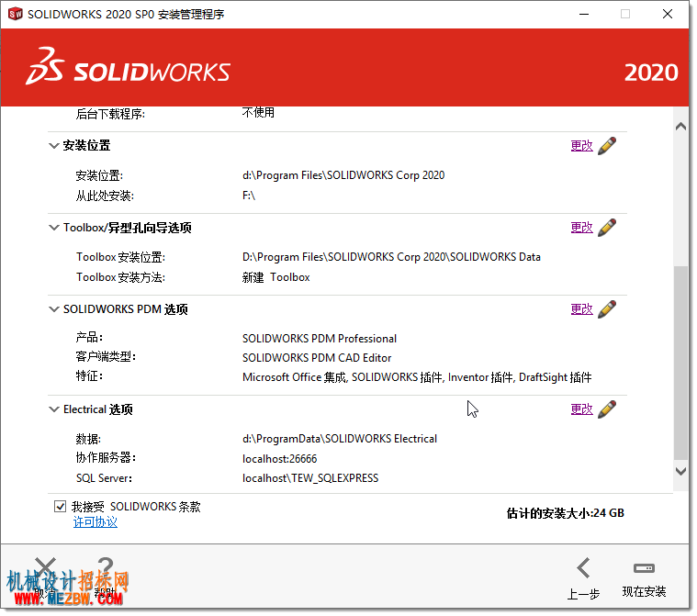Collapse the SOLIDWORKS PDM 选项 chevron

(54, 309)
